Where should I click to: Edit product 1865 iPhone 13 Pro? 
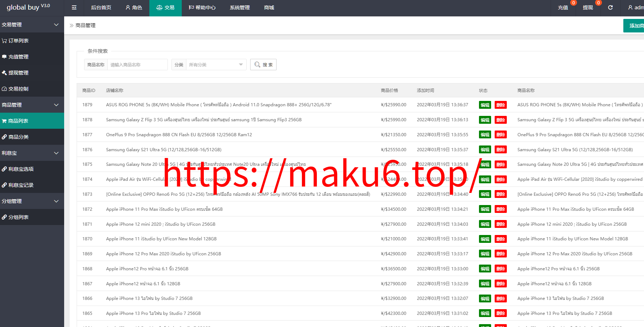(x=485, y=313)
